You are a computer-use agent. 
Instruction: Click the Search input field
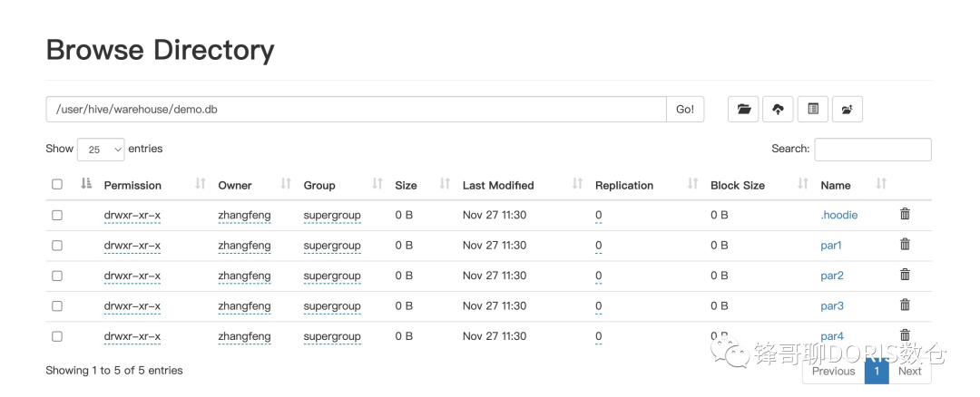[872, 150]
